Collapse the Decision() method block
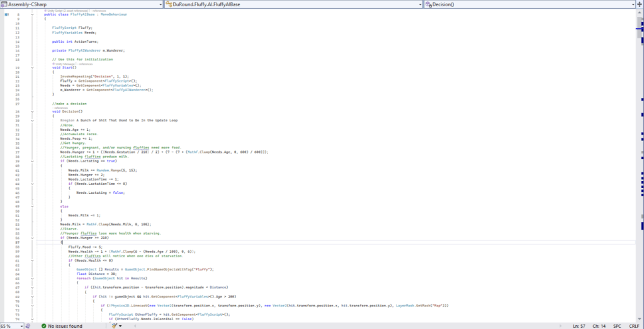644x329 pixels. point(33,111)
